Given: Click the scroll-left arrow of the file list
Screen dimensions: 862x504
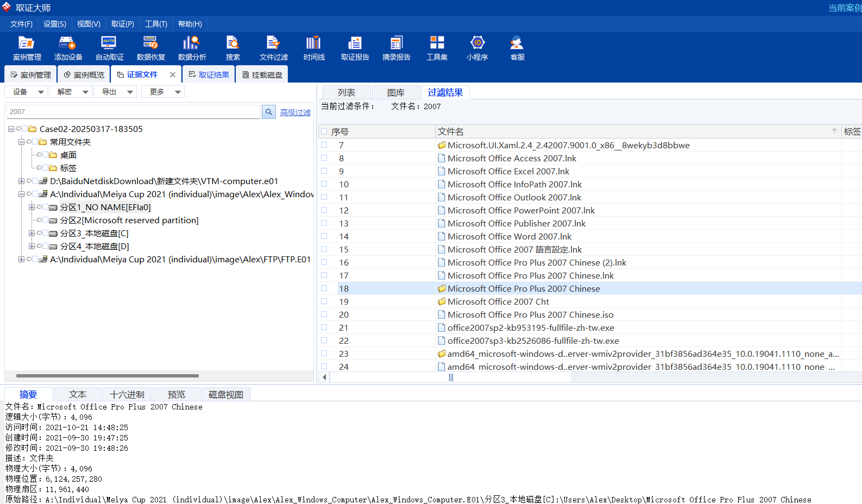Looking at the screenshot, I should point(324,377).
